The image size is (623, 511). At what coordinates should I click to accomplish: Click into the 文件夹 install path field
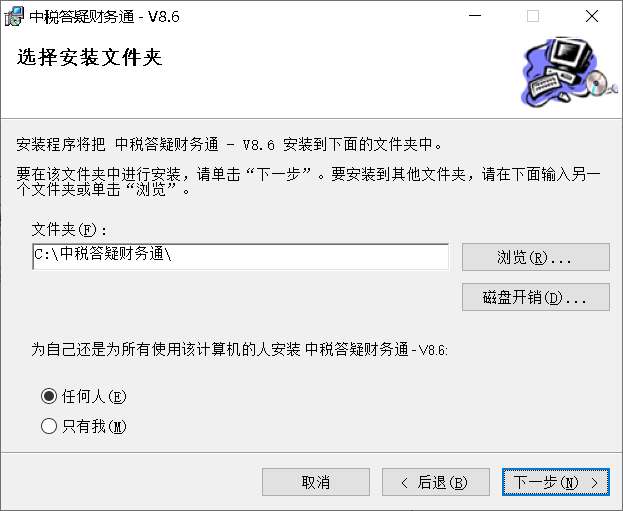[240, 256]
